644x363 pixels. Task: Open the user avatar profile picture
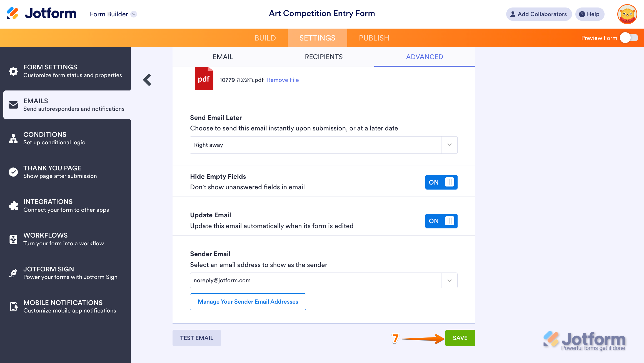pyautogui.click(x=627, y=14)
